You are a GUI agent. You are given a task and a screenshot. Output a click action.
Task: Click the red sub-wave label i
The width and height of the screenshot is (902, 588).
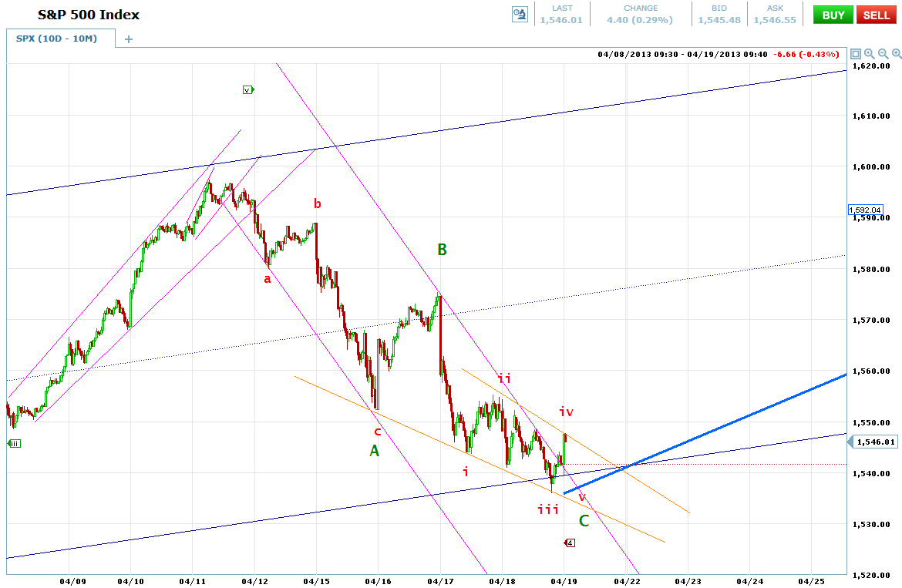pyautogui.click(x=466, y=472)
